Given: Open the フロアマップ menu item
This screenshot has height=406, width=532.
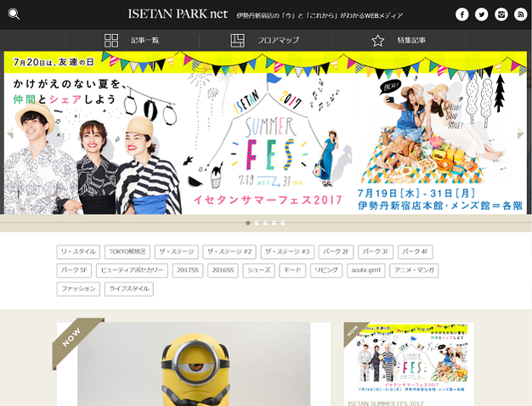Looking at the screenshot, I should 278,41.
